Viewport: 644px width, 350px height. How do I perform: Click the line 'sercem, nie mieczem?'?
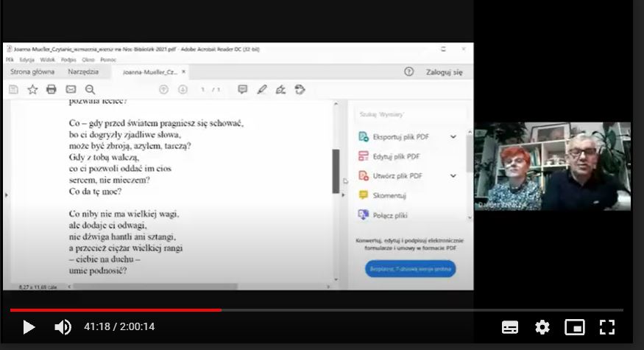click(x=109, y=180)
